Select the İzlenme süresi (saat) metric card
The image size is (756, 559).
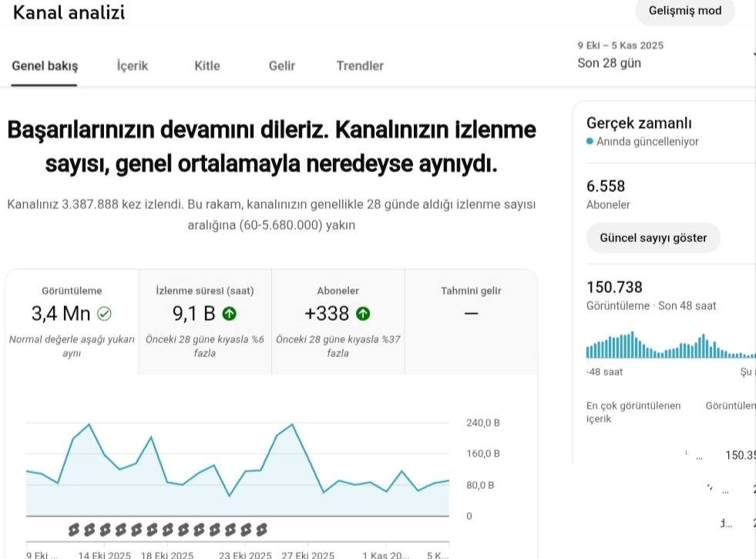click(x=205, y=322)
